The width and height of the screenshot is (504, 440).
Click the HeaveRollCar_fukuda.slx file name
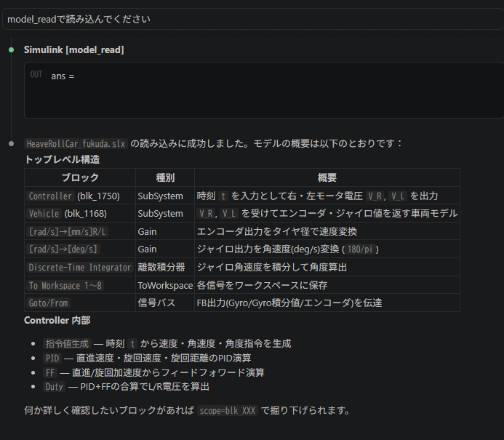point(76,144)
